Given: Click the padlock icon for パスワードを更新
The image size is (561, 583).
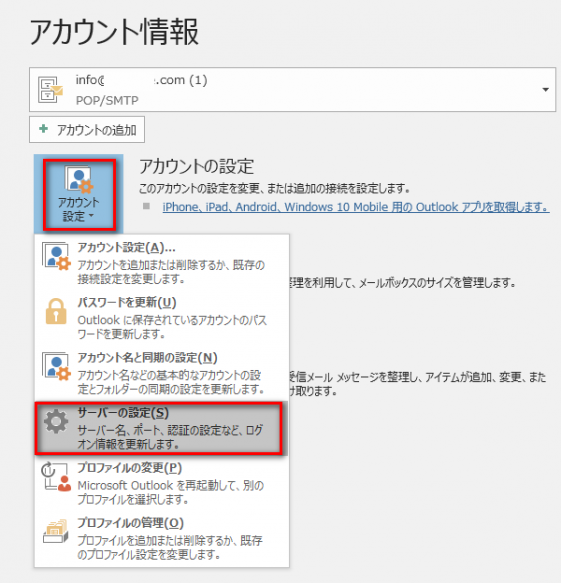Looking at the screenshot, I should point(56,312).
